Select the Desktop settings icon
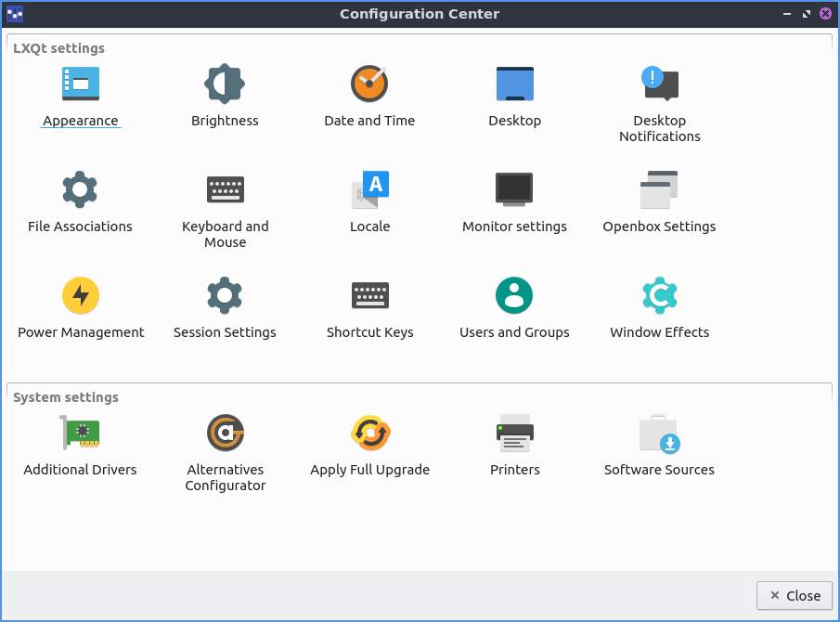Screen dimensions: 840x622 [x=514, y=84]
